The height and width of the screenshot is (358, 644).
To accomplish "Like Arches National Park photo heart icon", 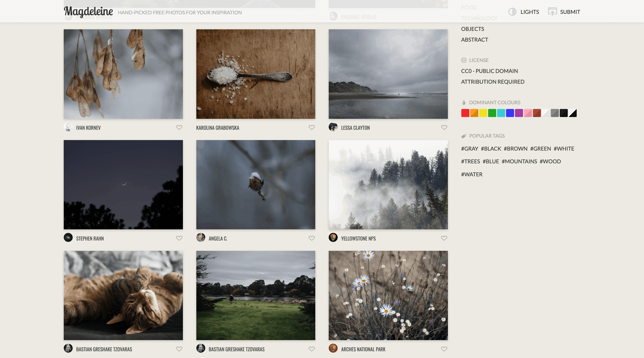I will [x=444, y=349].
